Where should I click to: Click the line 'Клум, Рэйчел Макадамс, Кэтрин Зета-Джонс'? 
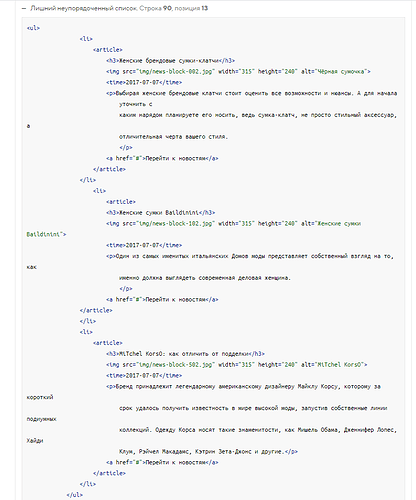pyautogui.click(x=208, y=451)
